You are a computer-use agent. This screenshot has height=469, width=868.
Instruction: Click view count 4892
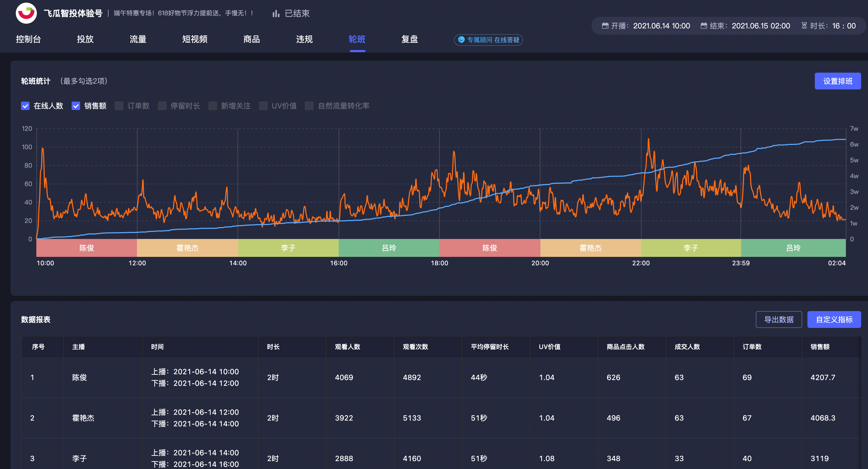412,378
